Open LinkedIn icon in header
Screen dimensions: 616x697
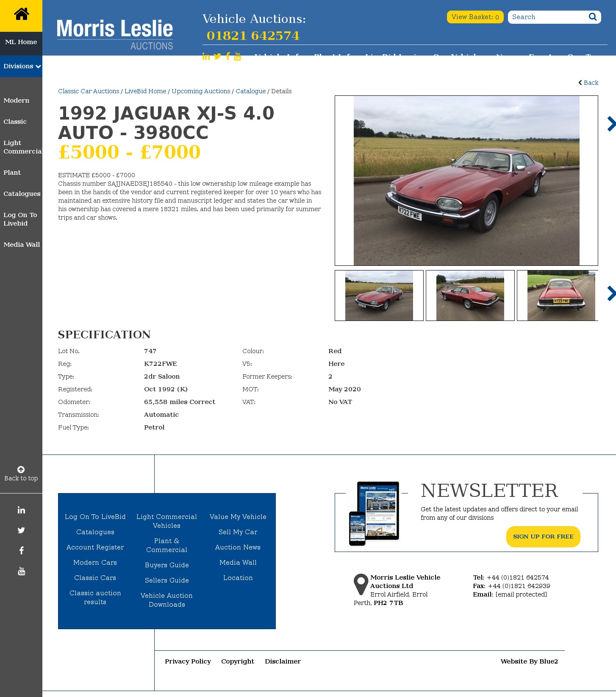tap(206, 57)
